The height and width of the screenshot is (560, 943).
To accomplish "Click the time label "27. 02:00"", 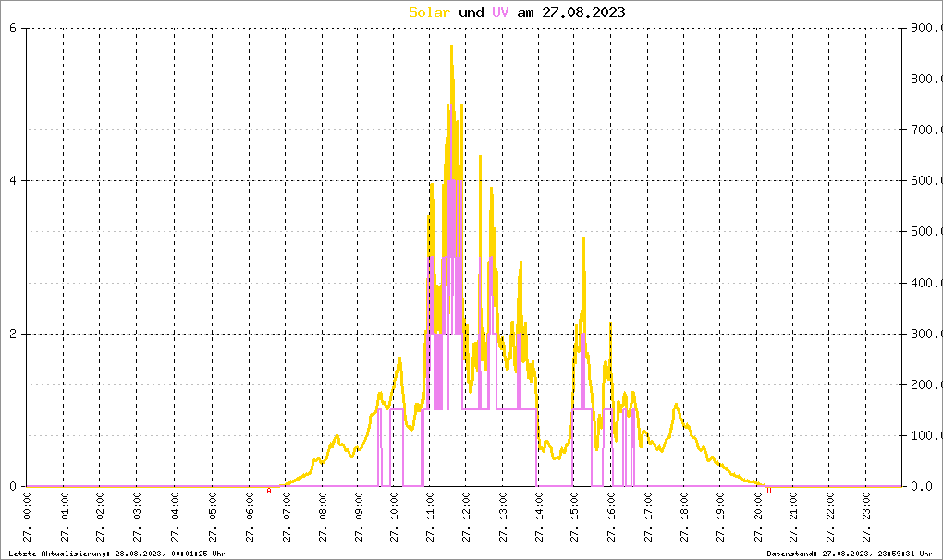I will pos(100,517).
